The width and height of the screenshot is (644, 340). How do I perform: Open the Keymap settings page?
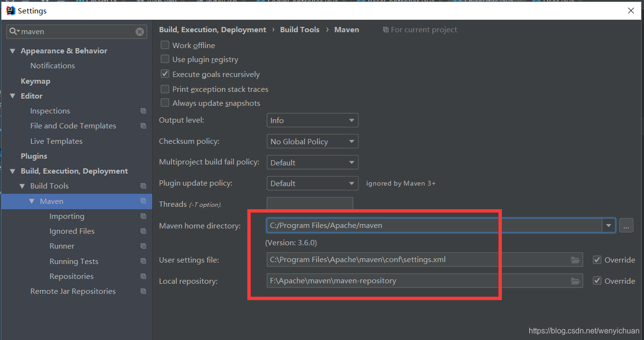pyautogui.click(x=36, y=81)
